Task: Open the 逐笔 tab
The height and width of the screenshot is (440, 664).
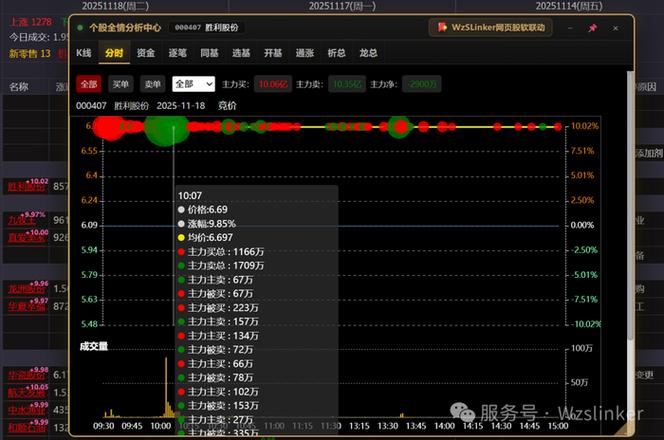Action: point(177,53)
